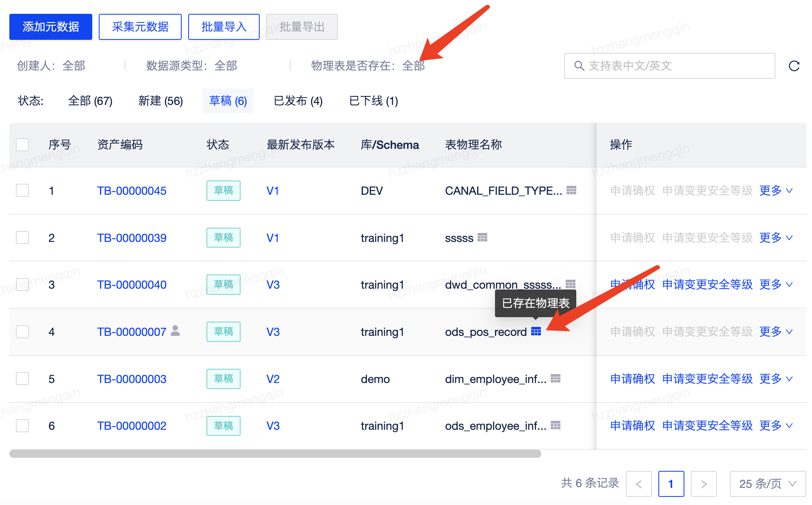Viewport: 812px width, 505px height.
Task: Toggle the select-all checkbox in the table header
Action: coord(22,144)
